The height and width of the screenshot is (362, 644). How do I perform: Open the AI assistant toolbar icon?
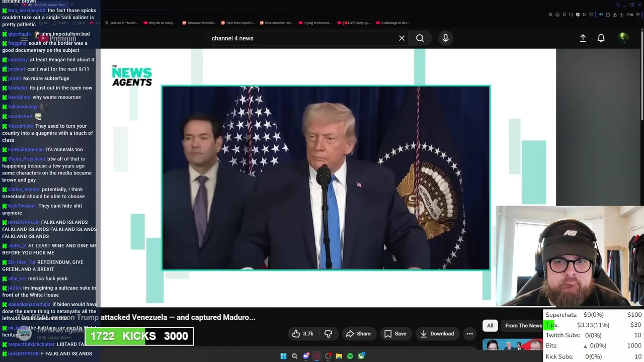tap(630, 15)
